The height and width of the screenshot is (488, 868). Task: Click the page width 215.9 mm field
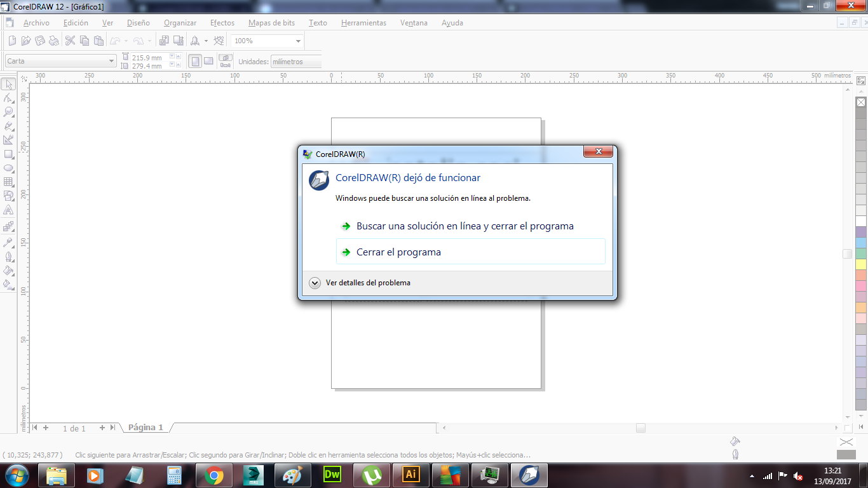pyautogui.click(x=149, y=57)
